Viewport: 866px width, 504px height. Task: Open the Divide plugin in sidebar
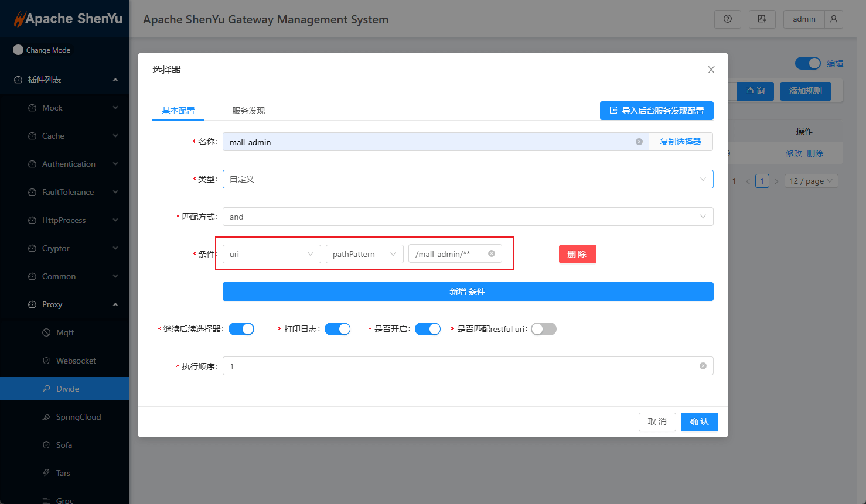67,389
